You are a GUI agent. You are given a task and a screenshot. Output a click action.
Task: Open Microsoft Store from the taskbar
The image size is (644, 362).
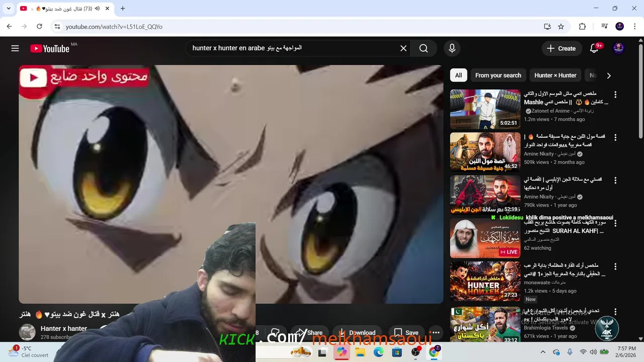pyautogui.click(x=397, y=352)
